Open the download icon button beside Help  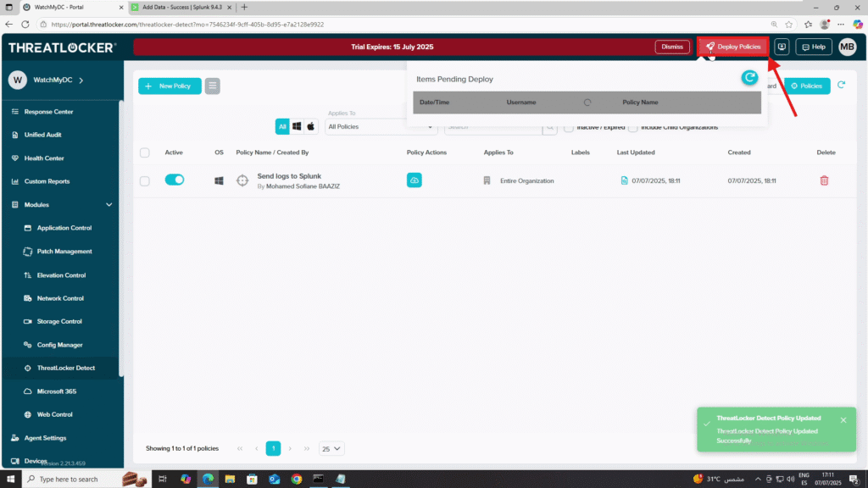coord(782,47)
